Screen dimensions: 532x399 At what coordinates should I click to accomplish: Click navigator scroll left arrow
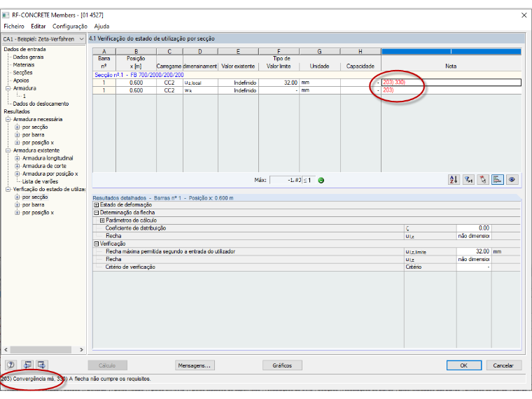click(x=6, y=349)
